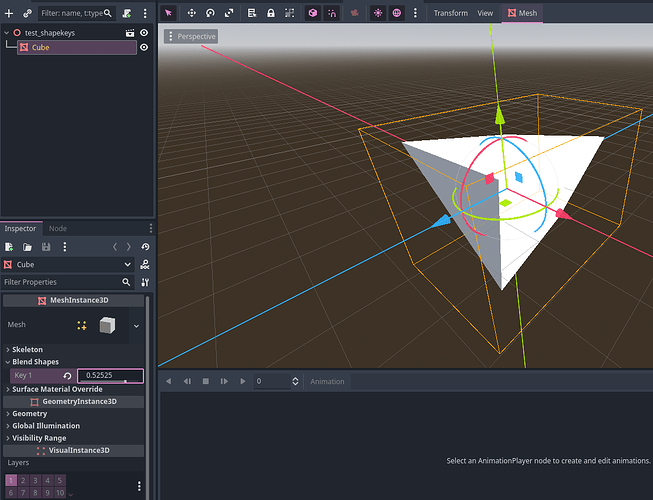Group selected node children

coord(289,13)
